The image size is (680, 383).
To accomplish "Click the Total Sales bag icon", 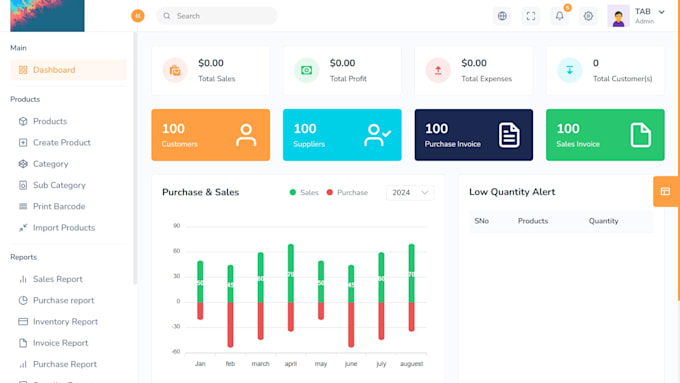I will [x=175, y=70].
